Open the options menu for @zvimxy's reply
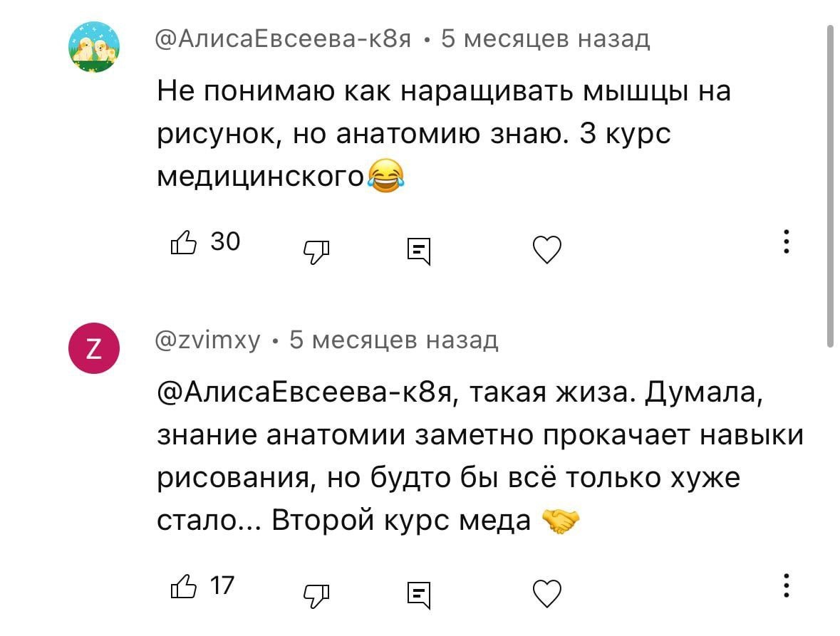This screenshot has width=840, height=636. click(x=786, y=586)
